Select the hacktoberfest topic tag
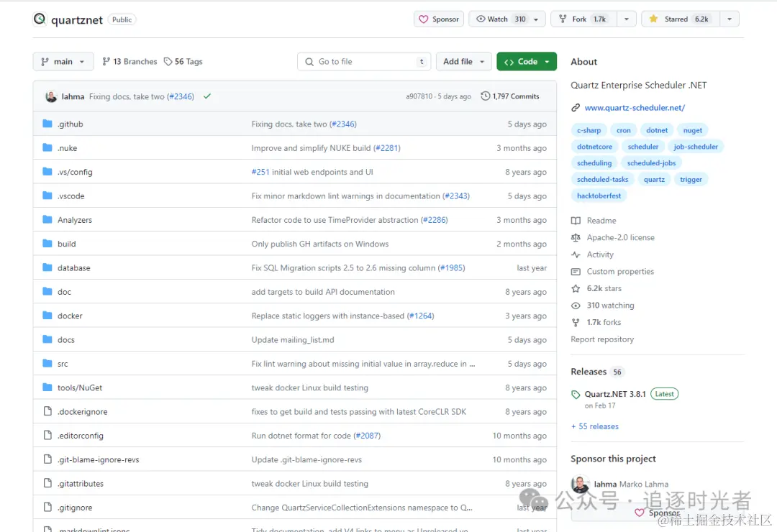The width and height of the screenshot is (777, 532). point(599,196)
